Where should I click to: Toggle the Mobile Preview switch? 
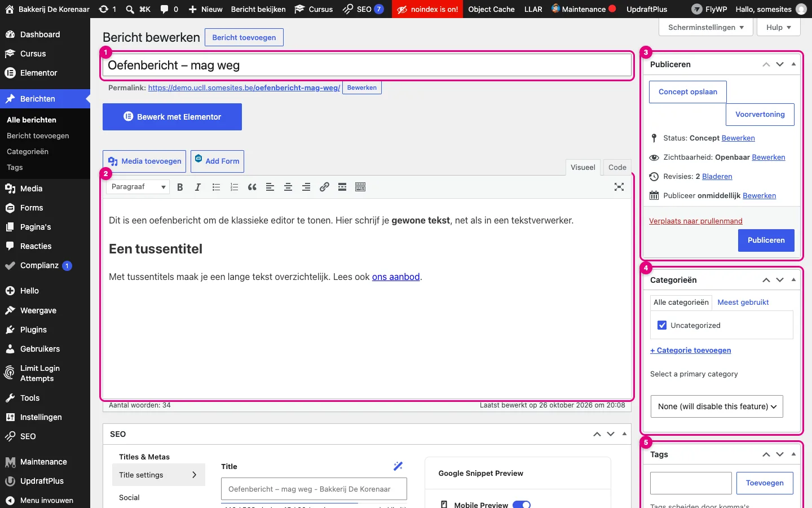522,505
